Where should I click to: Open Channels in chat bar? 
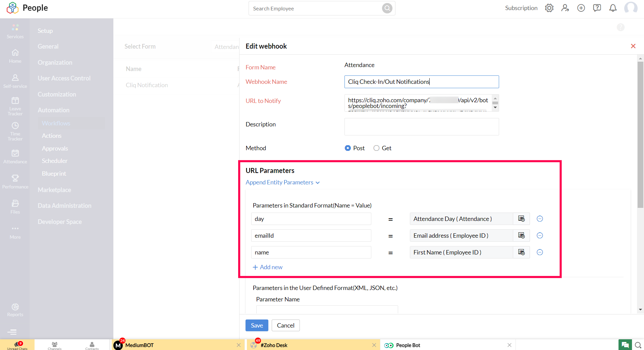click(x=54, y=345)
